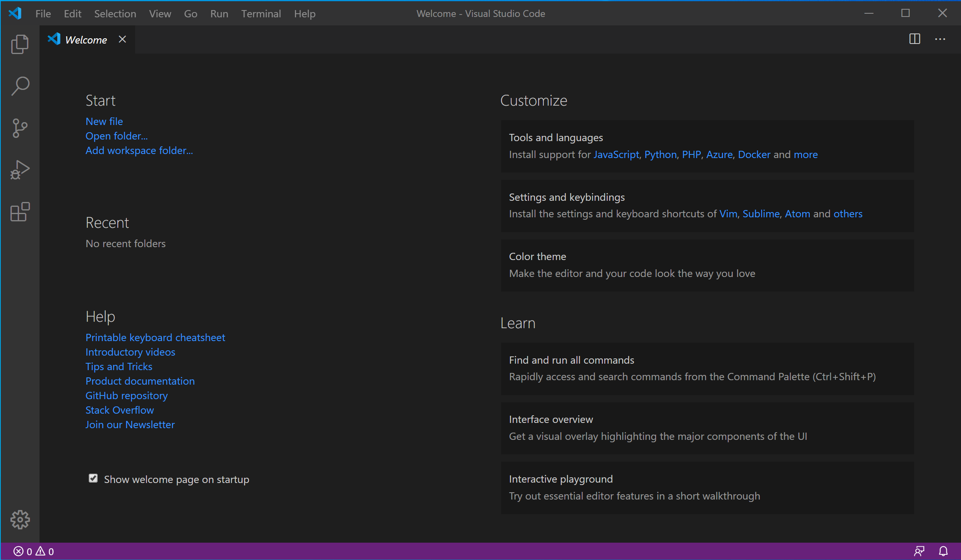Click the errors count in status bar
This screenshot has width=961, height=560.
(x=23, y=551)
